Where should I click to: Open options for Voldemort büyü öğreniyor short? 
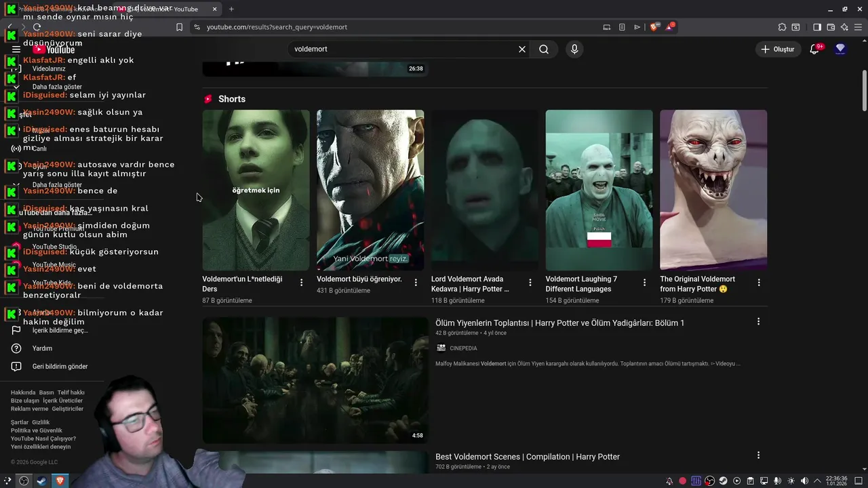tap(416, 283)
